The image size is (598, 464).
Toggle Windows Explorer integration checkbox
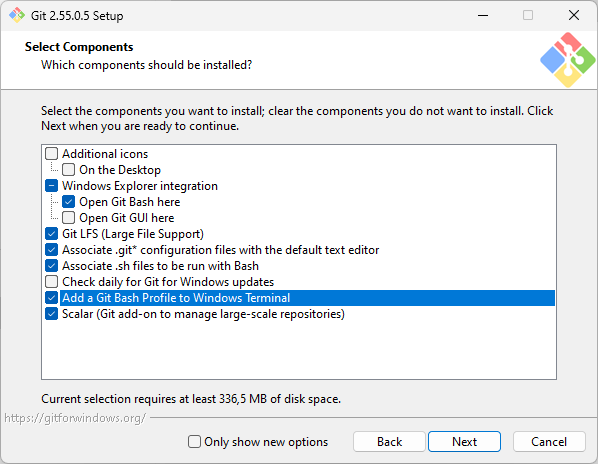tap(51, 186)
